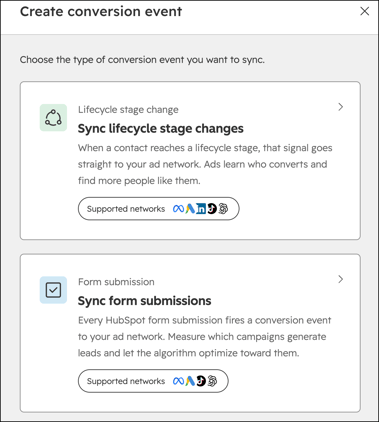The width and height of the screenshot is (379, 422).
Task: Click "Supported networks" text in the form submissions card
Action: tap(126, 381)
